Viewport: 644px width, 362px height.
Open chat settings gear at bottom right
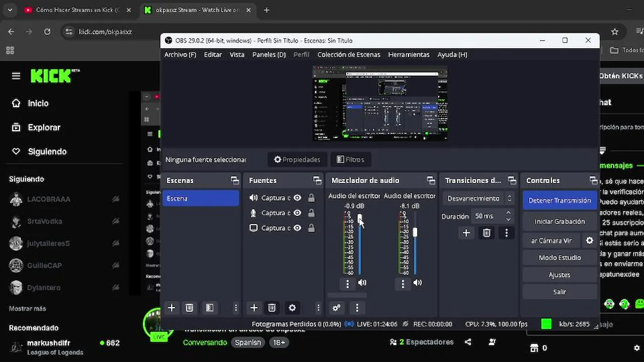(x=636, y=348)
